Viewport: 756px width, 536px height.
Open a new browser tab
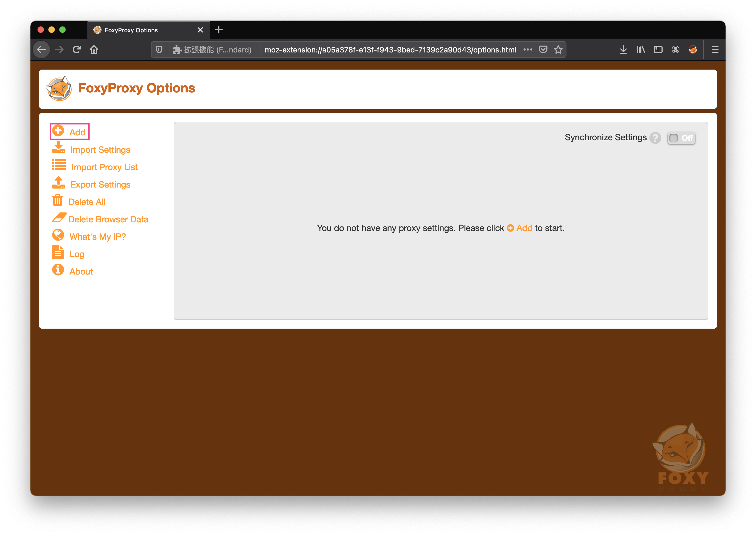[x=219, y=30]
